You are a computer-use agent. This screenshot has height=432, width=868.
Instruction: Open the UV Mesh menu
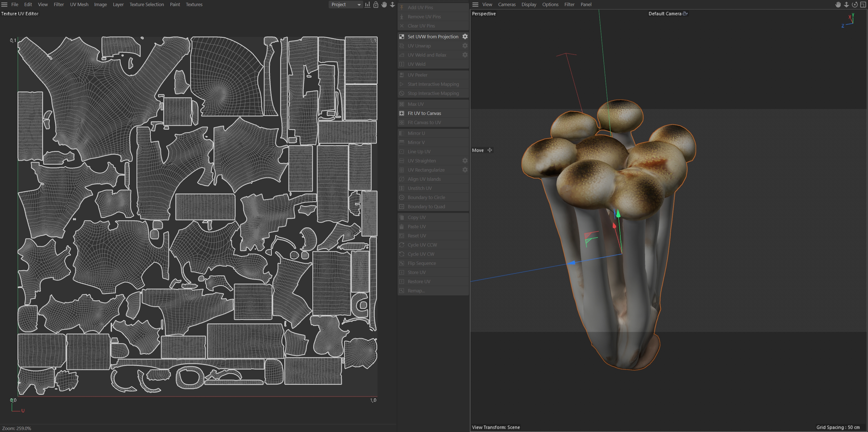[x=79, y=4]
